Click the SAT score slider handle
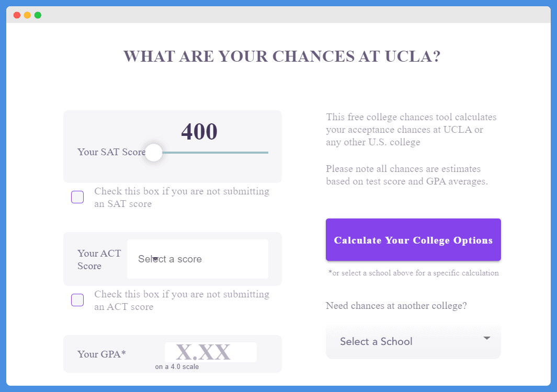557x392 pixels. tap(153, 152)
